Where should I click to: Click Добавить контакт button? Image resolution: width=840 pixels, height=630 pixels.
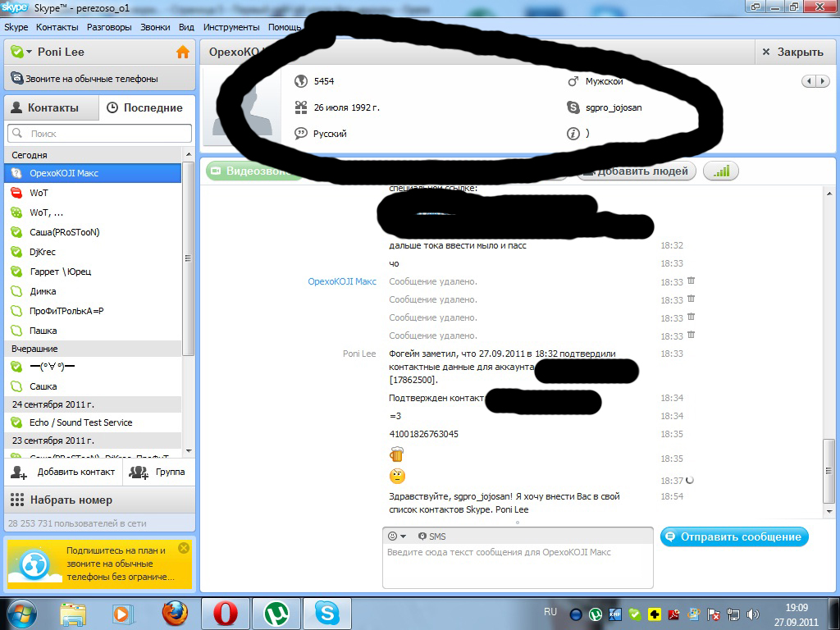coord(63,472)
